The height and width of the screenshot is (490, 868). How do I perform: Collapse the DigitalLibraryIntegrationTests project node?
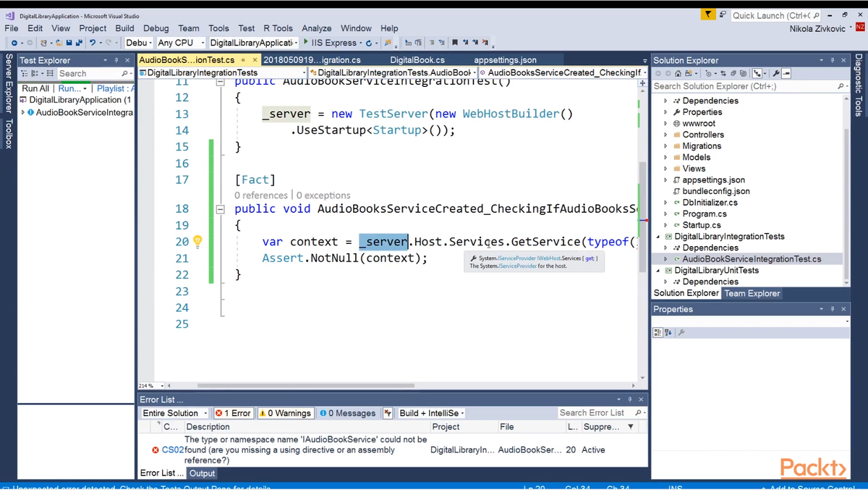(x=658, y=237)
